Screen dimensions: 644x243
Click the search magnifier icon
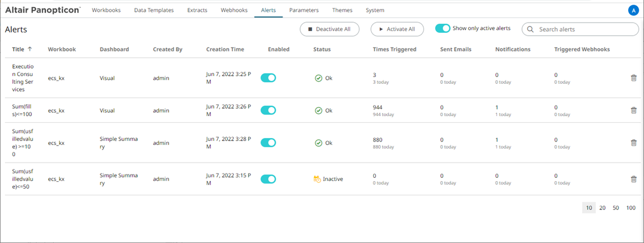530,29
